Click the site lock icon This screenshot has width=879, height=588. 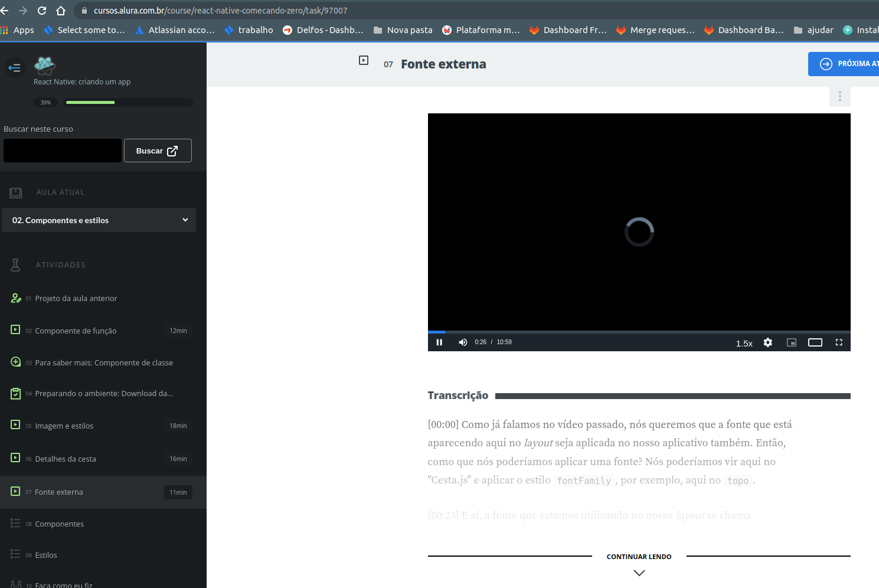click(x=84, y=11)
